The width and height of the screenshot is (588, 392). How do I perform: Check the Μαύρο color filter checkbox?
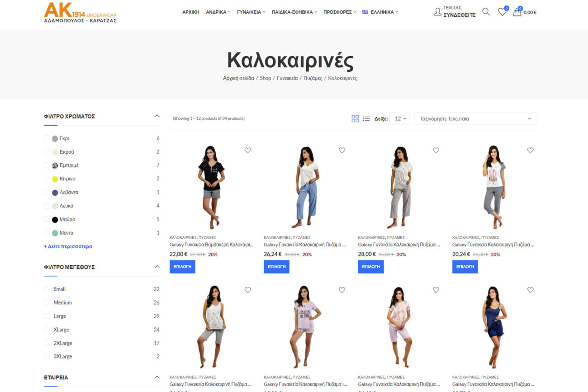tap(47, 219)
